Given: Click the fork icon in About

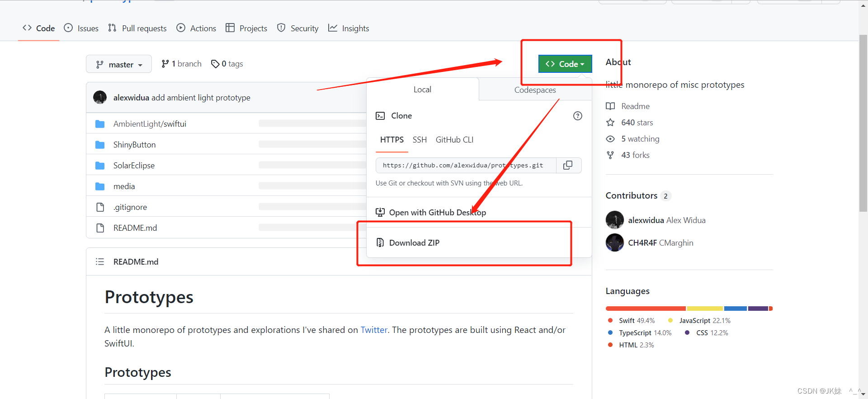Looking at the screenshot, I should coord(610,155).
